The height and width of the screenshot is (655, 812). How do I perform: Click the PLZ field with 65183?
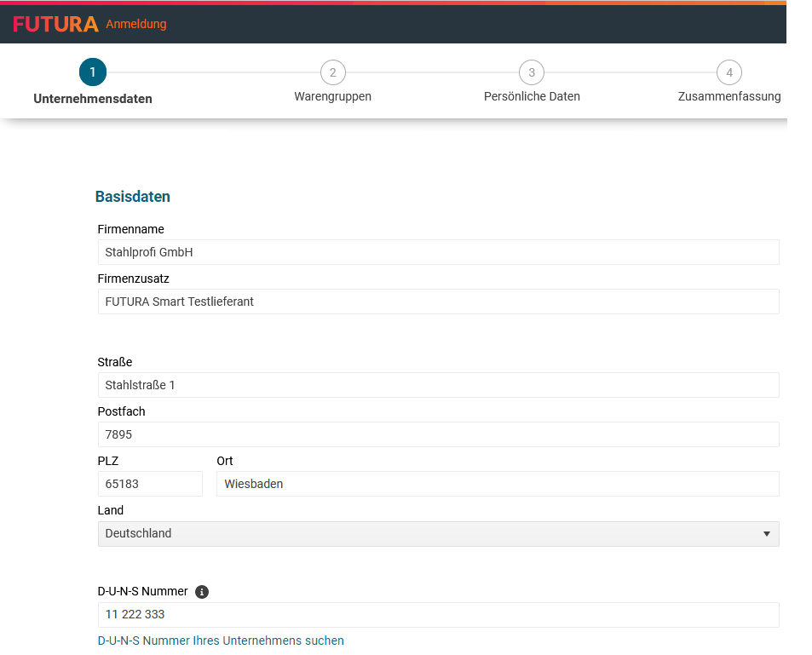pos(150,484)
